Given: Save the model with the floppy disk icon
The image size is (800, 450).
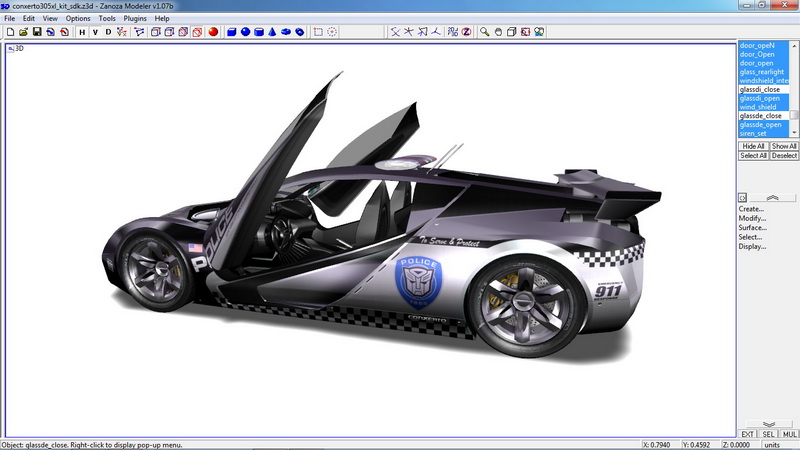Looking at the screenshot, I should tap(37, 32).
